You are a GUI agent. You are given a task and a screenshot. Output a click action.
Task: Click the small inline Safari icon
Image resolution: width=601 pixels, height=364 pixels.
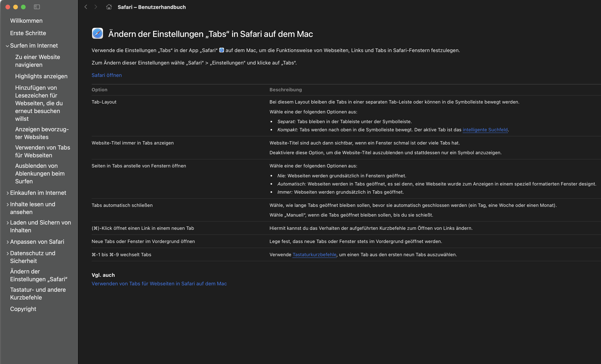pos(221,50)
